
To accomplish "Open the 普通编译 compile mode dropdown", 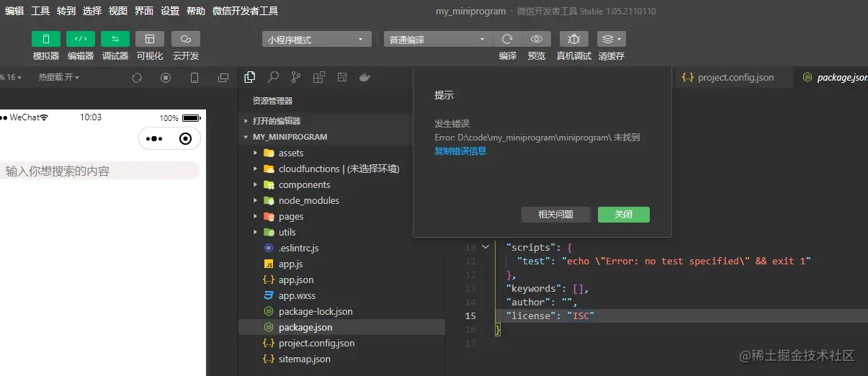I will pyautogui.click(x=438, y=40).
